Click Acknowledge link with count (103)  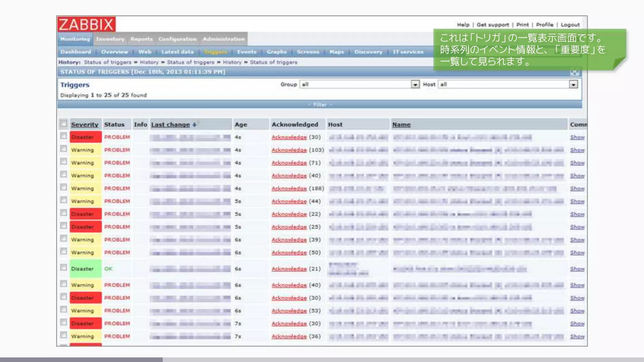click(x=289, y=150)
